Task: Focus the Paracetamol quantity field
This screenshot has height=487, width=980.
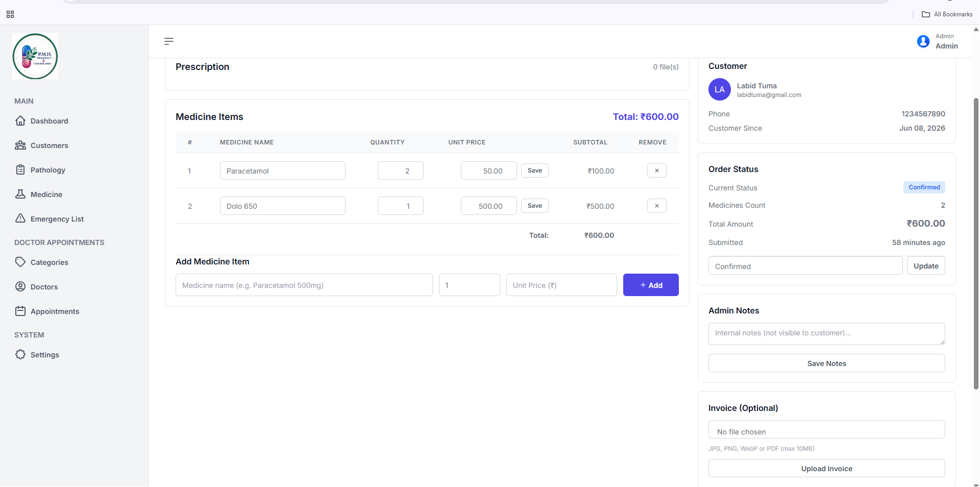Action: click(401, 171)
